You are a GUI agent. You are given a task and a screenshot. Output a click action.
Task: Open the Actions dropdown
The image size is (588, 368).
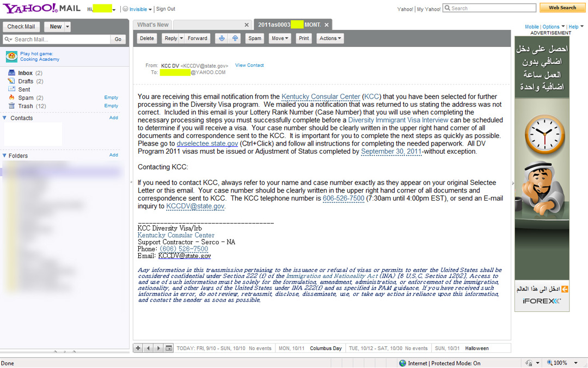330,38
